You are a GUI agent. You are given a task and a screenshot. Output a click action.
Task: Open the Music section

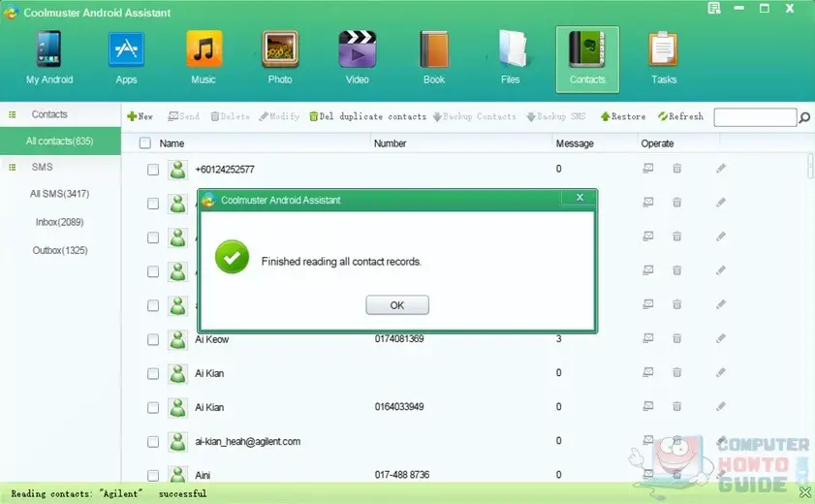[x=204, y=58]
